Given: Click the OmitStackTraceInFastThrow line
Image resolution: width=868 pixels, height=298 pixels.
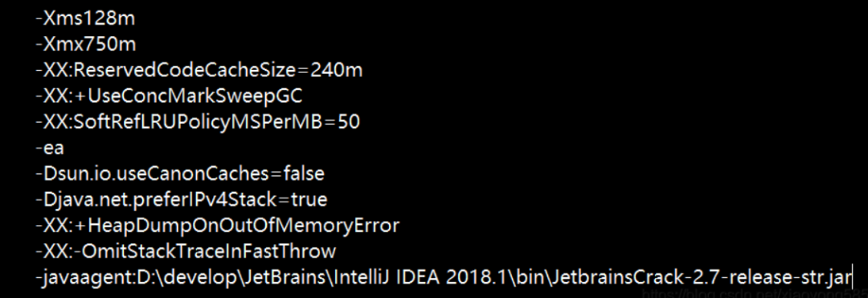Looking at the screenshot, I should click(x=186, y=252).
